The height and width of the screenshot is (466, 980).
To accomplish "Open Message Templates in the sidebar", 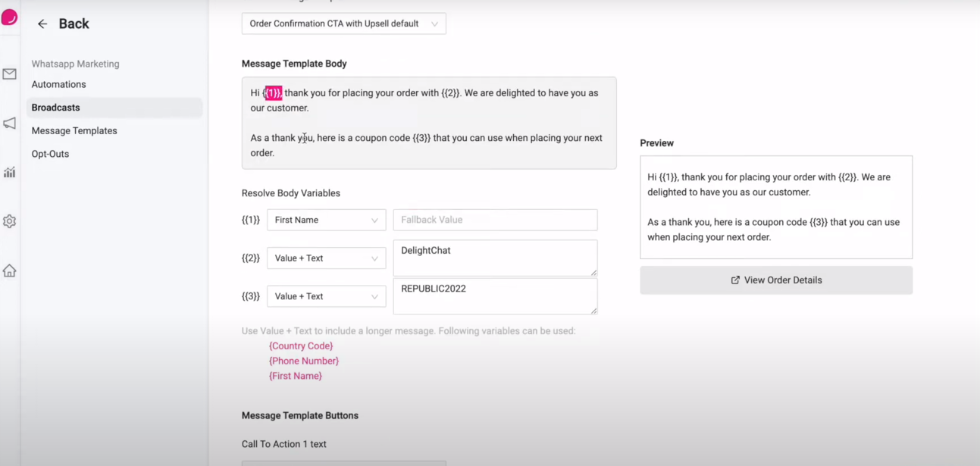I will (x=74, y=130).
